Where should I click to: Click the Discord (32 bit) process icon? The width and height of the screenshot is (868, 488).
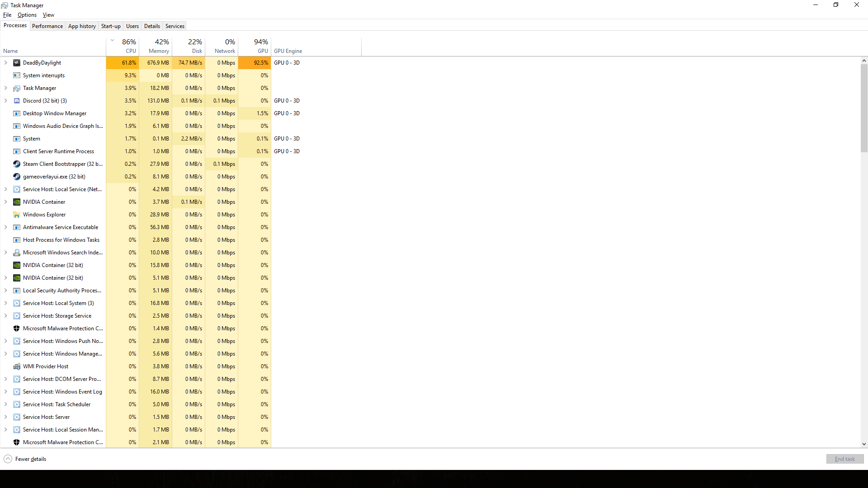[x=17, y=100]
